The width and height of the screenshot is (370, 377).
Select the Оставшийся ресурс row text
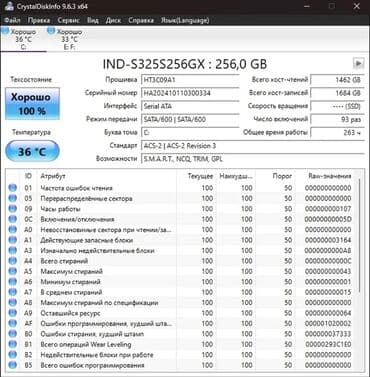click(x=70, y=313)
